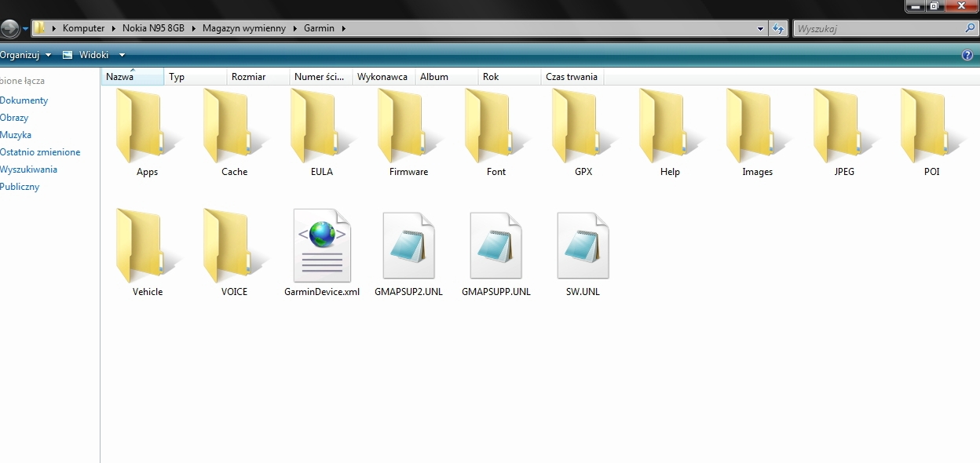Open the recent pages dropdown arrow
Viewport: 980px width, 463px height.
(26, 28)
